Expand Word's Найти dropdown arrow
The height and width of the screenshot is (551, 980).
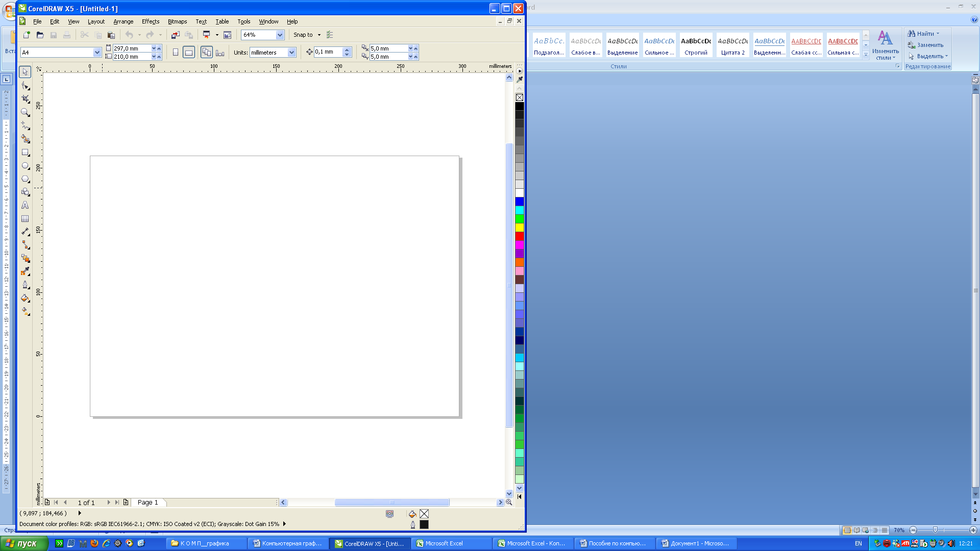pyautogui.click(x=938, y=34)
